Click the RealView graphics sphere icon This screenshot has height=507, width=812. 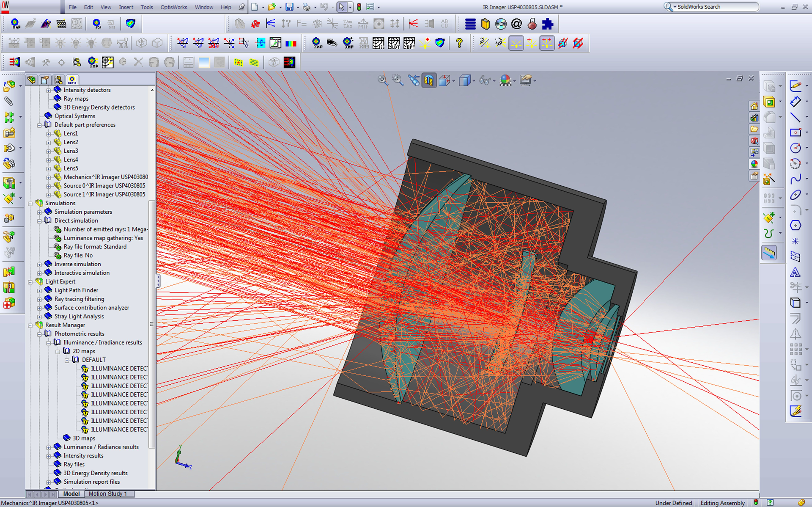point(505,80)
